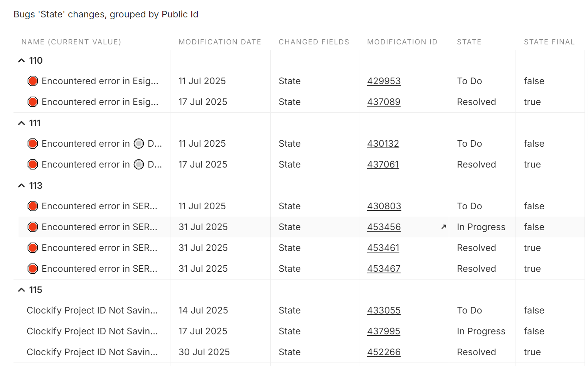Click open arrow icon beside 453456
This screenshot has width=588, height=366.
pyautogui.click(x=443, y=227)
